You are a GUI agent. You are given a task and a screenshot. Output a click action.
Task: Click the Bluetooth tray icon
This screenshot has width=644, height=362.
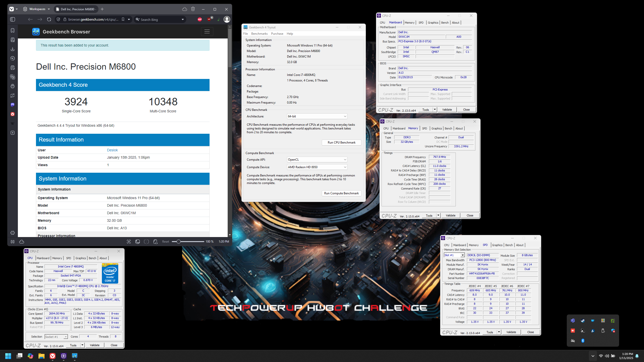click(583, 341)
